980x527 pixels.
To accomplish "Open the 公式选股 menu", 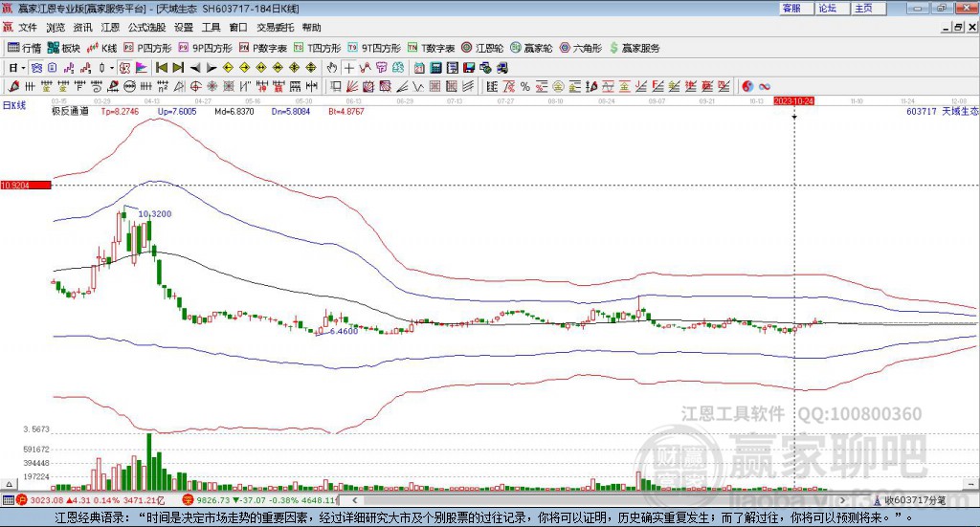I will pos(146,28).
